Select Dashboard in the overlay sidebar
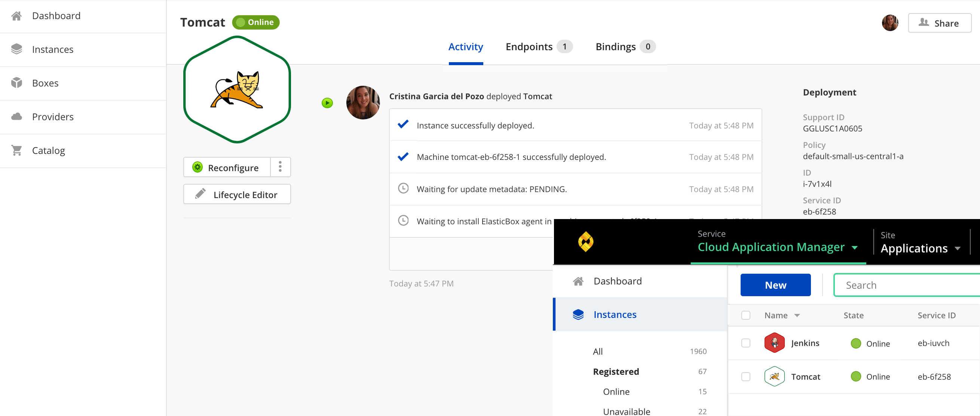The width and height of the screenshot is (980, 416). (x=640, y=281)
